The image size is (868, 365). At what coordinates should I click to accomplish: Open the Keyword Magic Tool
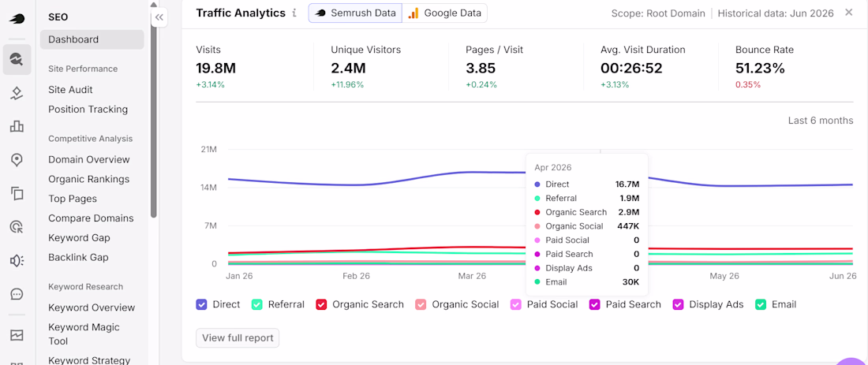click(x=84, y=334)
